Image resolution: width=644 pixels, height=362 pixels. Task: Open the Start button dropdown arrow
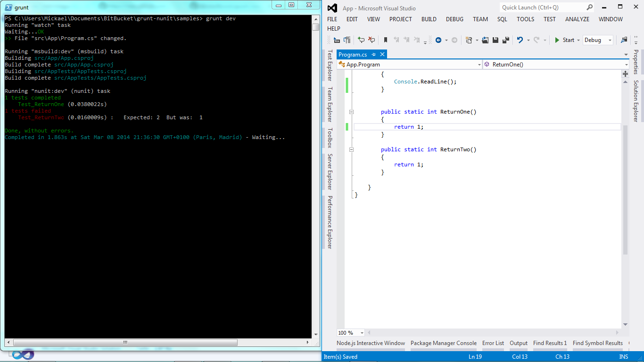tap(578, 40)
